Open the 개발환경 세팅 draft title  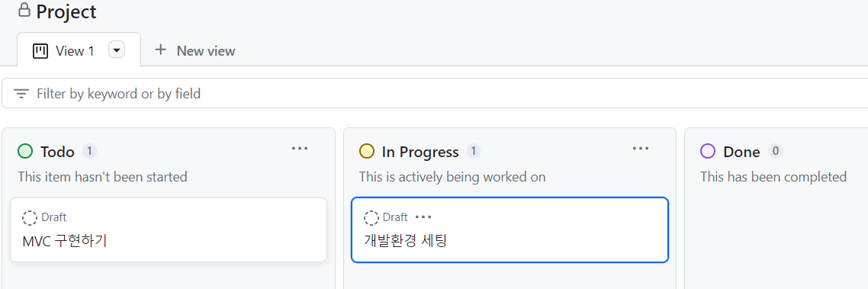point(405,242)
